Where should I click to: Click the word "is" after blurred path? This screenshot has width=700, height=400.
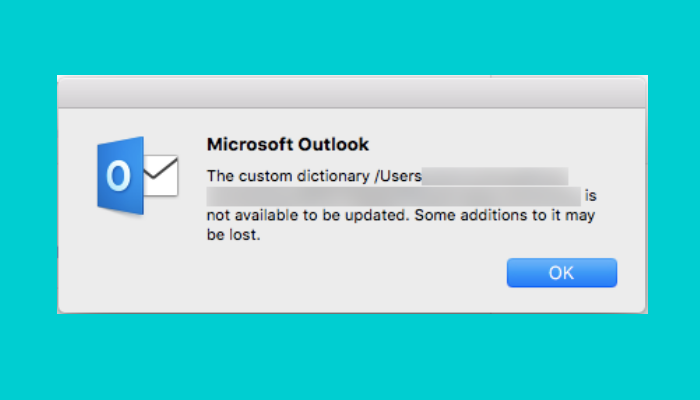[591, 195]
